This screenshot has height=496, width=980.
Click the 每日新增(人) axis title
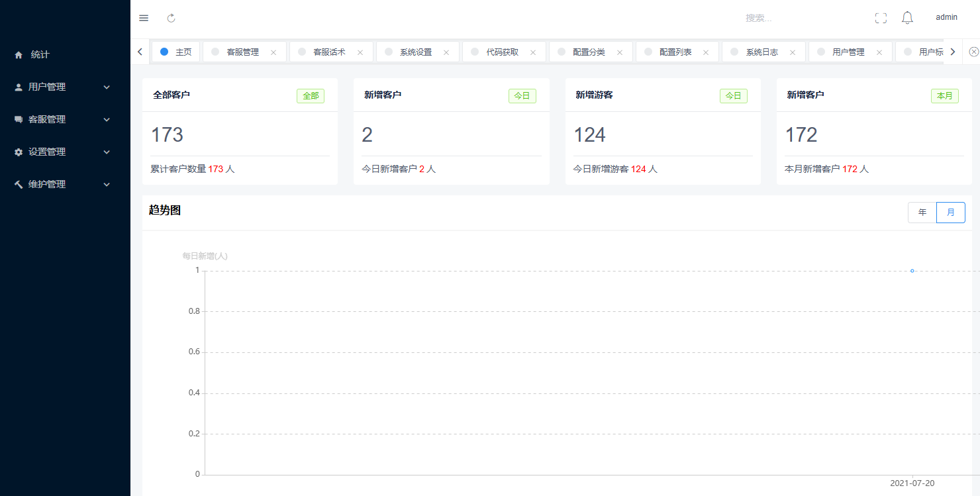coord(205,256)
